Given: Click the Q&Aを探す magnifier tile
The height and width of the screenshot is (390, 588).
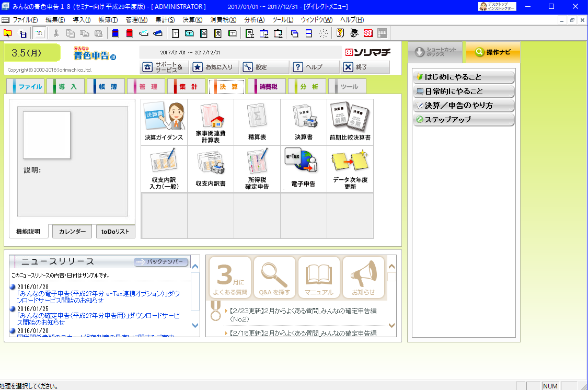Looking at the screenshot, I should 274,277.
